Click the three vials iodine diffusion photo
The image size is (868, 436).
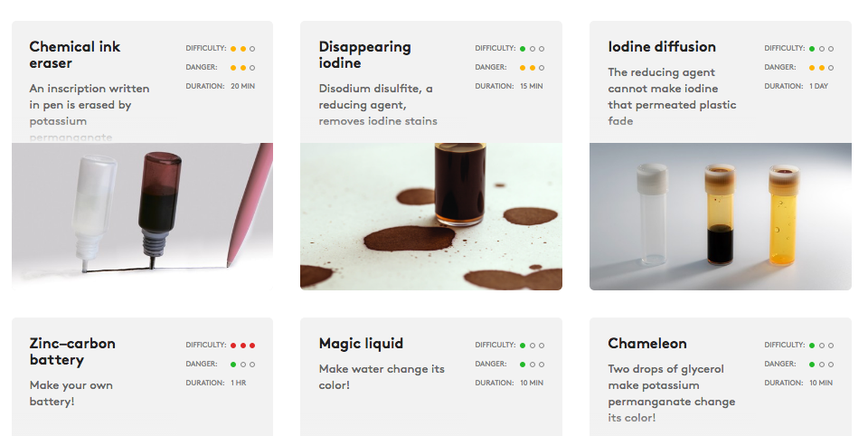pyautogui.click(x=721, y=216)
